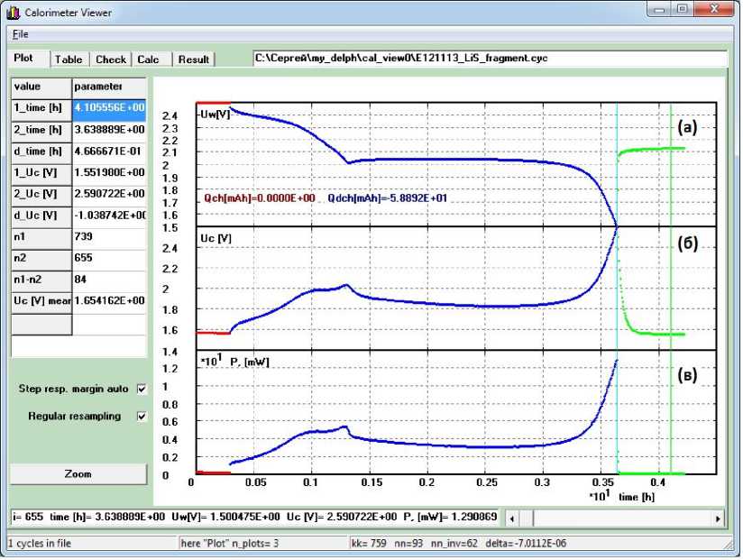Maximize the Calorimeter Viewer window
The height and width of the screenshot is (560, 743).
tap(683, 9)
